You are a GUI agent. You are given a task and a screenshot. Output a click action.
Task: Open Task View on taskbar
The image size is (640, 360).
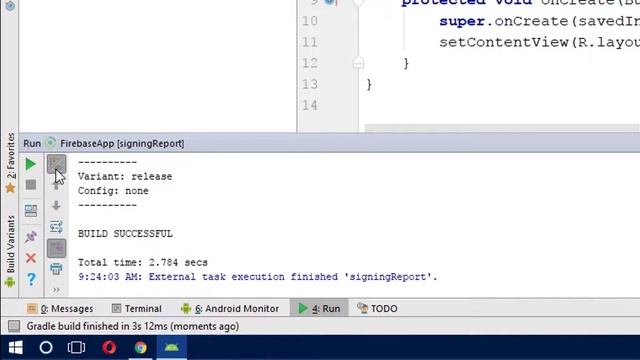[76, 347]
